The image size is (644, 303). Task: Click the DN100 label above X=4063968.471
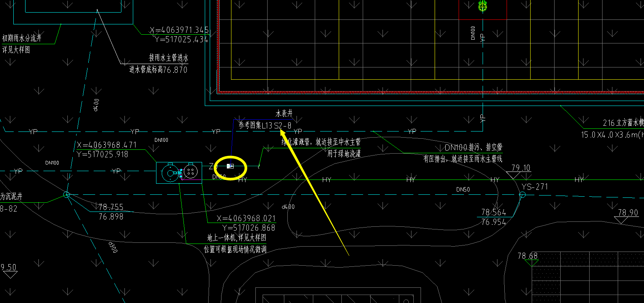tap(161, 140)
